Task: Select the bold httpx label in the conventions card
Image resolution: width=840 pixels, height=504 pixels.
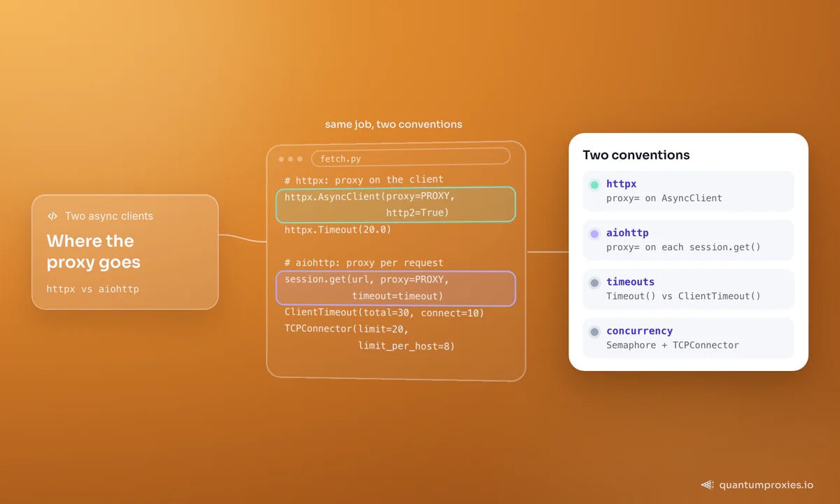Action: (622, 184)
